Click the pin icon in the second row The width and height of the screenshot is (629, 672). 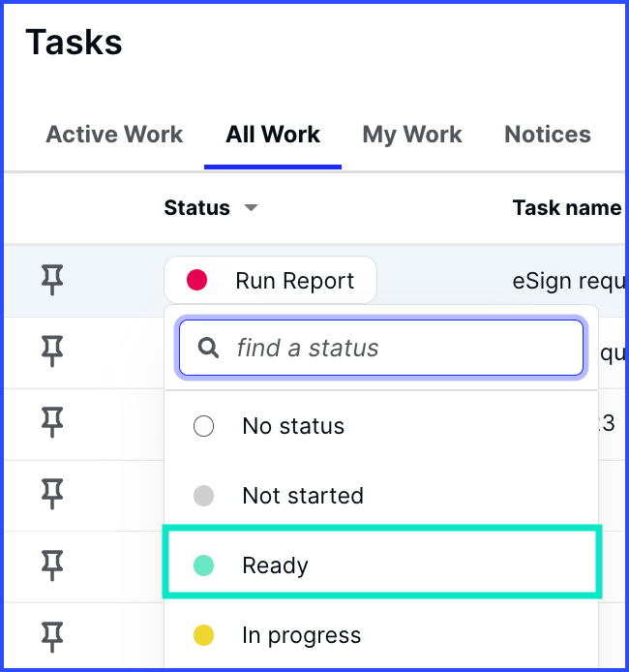52,351
